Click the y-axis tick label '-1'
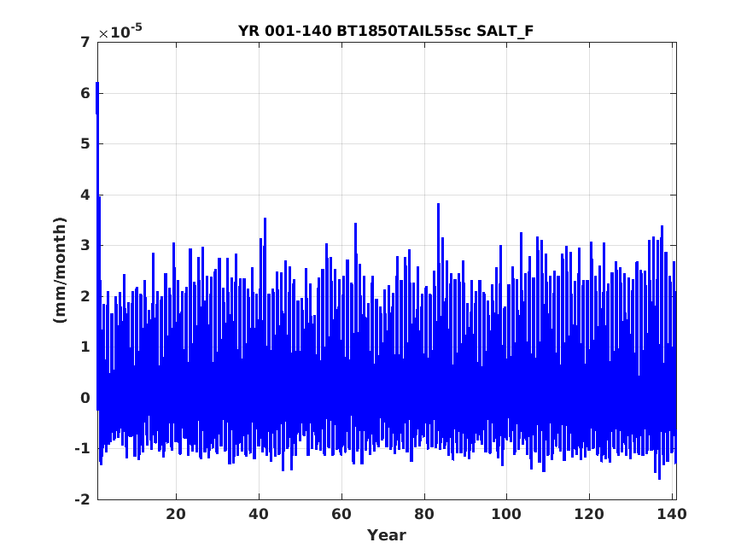 point(83,448)
